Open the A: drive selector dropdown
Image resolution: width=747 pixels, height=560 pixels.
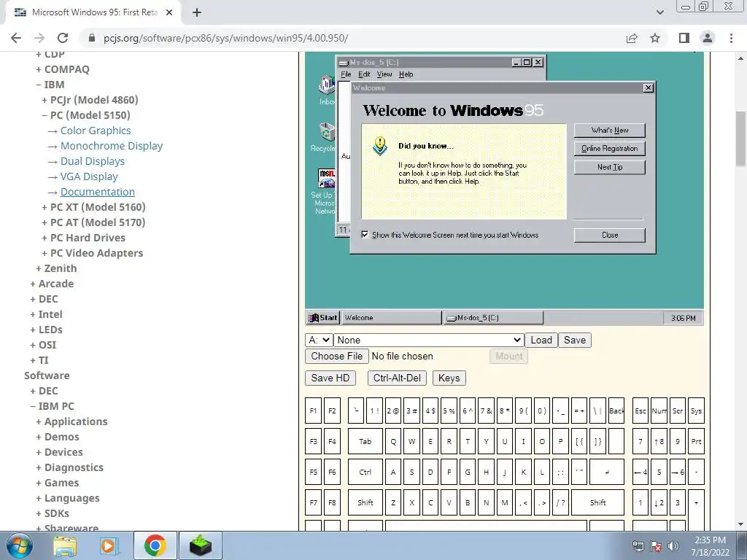click(318, 340)
